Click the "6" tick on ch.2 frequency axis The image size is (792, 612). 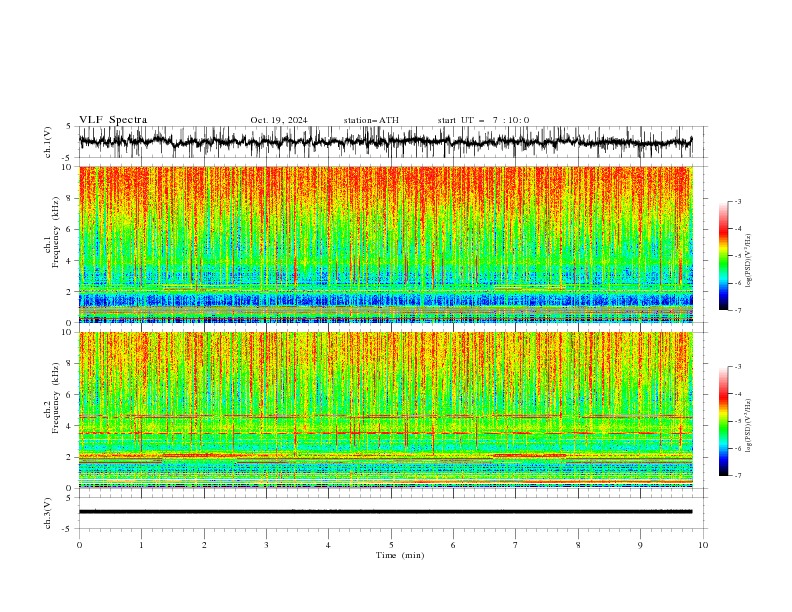pos(70,395)
